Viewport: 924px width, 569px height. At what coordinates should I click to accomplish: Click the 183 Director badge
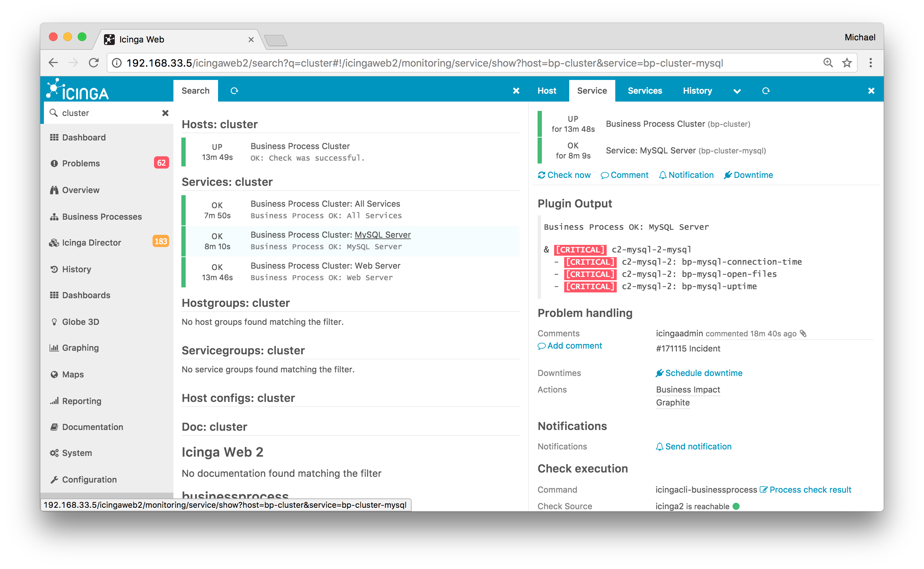coord(160,241)
